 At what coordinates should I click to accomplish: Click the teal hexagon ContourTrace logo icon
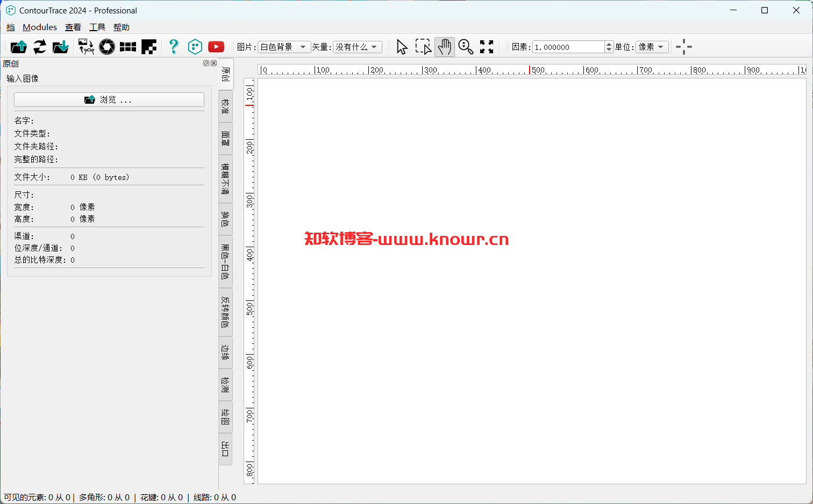point(195,47)
